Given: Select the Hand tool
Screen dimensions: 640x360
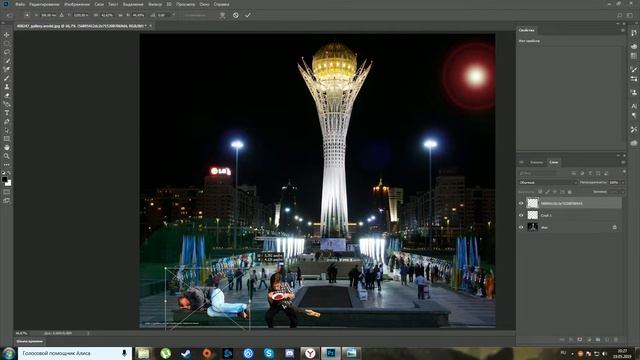Looking at the screenshot, I should point(7,147).
